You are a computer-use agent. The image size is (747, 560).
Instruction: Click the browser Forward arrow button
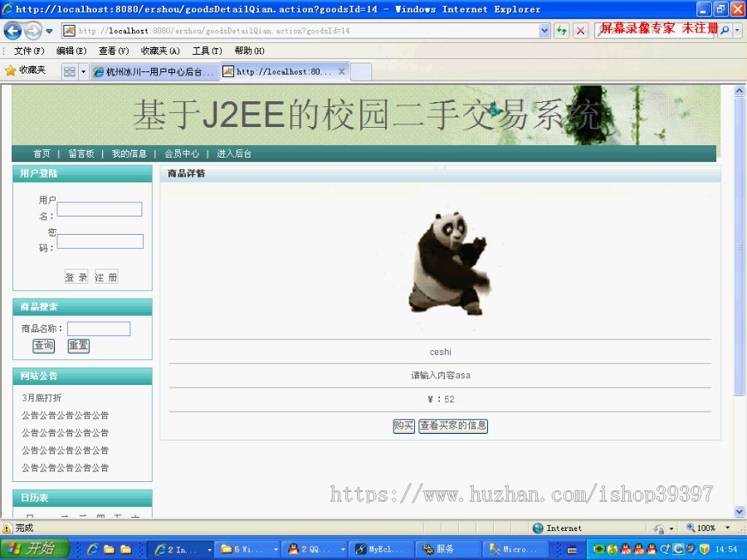[33, 31]
